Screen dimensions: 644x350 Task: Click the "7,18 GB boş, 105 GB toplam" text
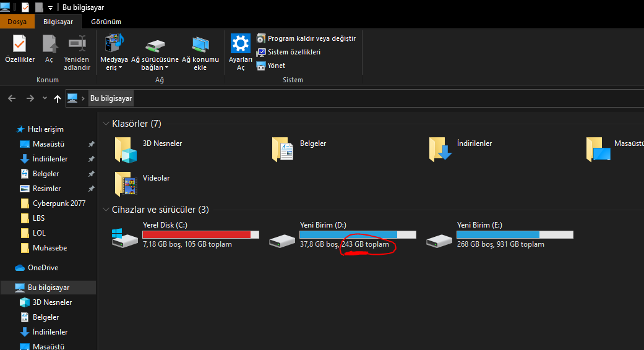187,244
